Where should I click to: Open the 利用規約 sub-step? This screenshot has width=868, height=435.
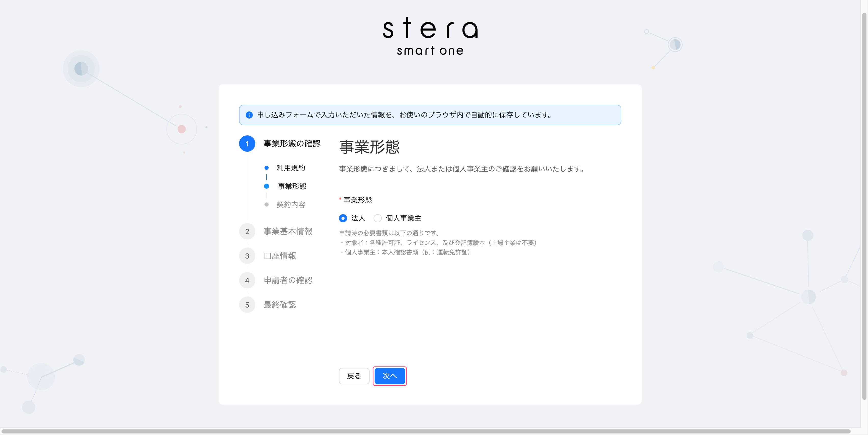point(291,168)
